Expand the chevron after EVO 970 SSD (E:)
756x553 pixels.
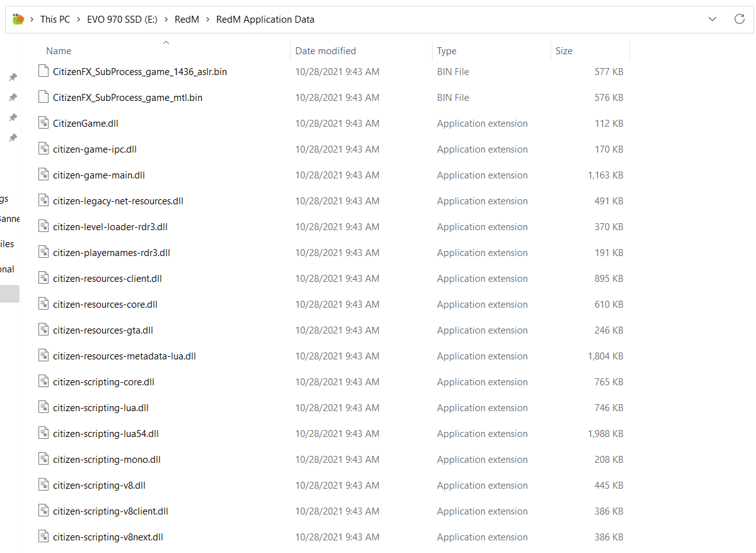click(x=166, y=20)
